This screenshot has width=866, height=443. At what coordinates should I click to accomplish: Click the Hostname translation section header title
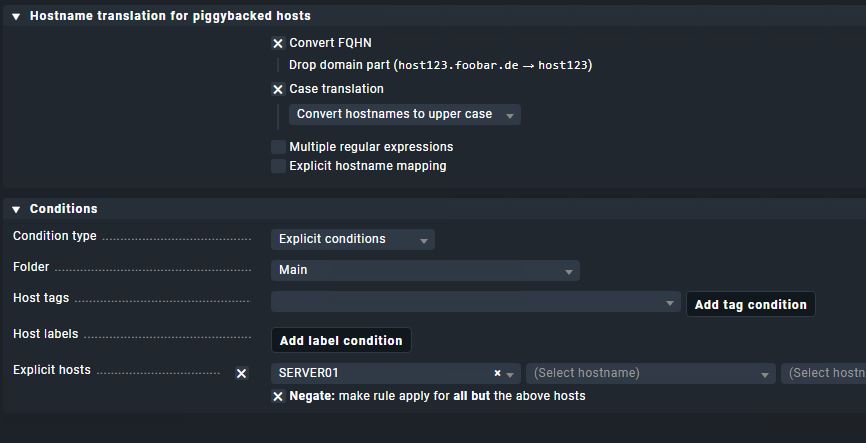pyautogui.click(x=170, y=16)
